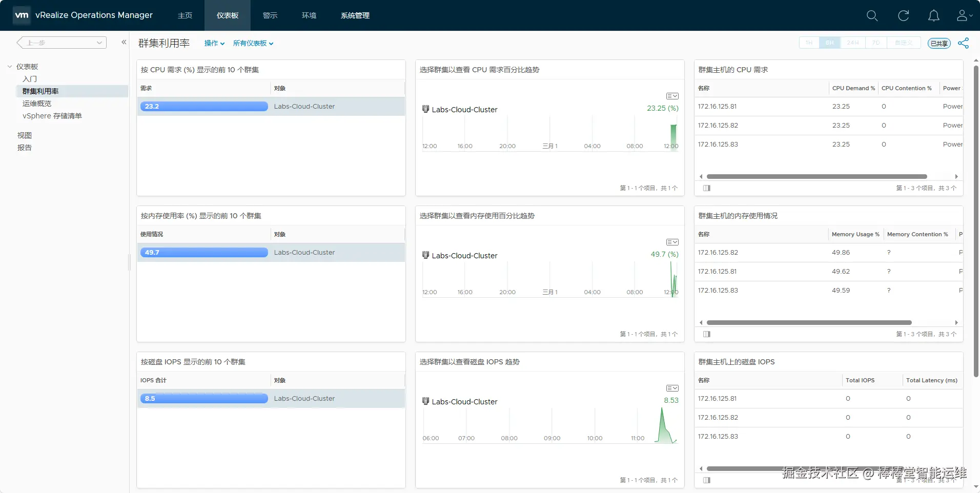Switch to the 警示 tab
This screenshot has width=980, height=493.
click(270, 15)
